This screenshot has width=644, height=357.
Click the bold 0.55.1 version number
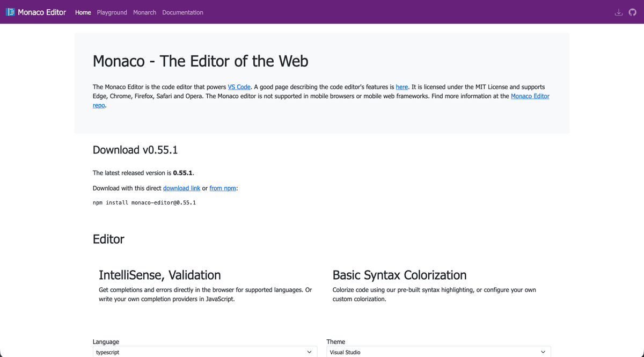(183, 173)
